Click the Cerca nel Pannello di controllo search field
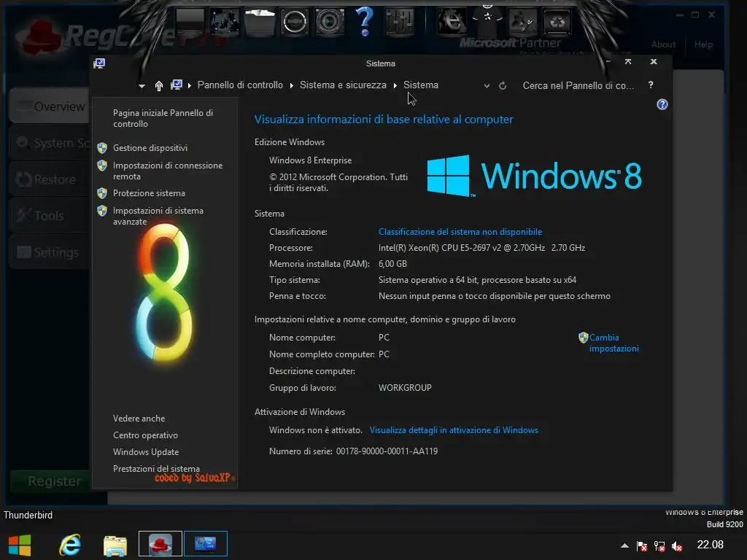Image resolution: width=747 pixels, height=560 pixels. pyautogui.click(x=578, y=86)
